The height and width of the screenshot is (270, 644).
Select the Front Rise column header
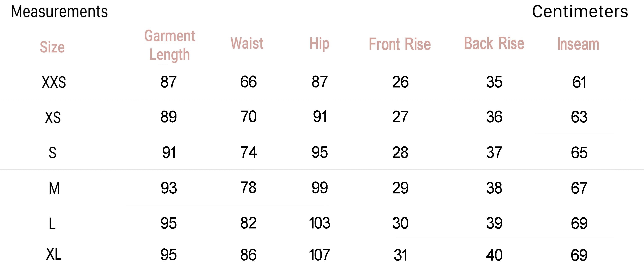[x=400, y=44]
